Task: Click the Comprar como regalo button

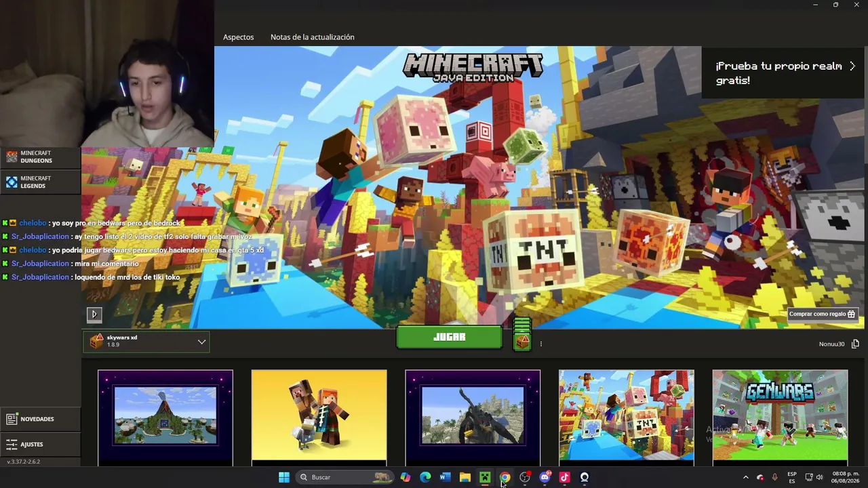Action: [823, 314]
